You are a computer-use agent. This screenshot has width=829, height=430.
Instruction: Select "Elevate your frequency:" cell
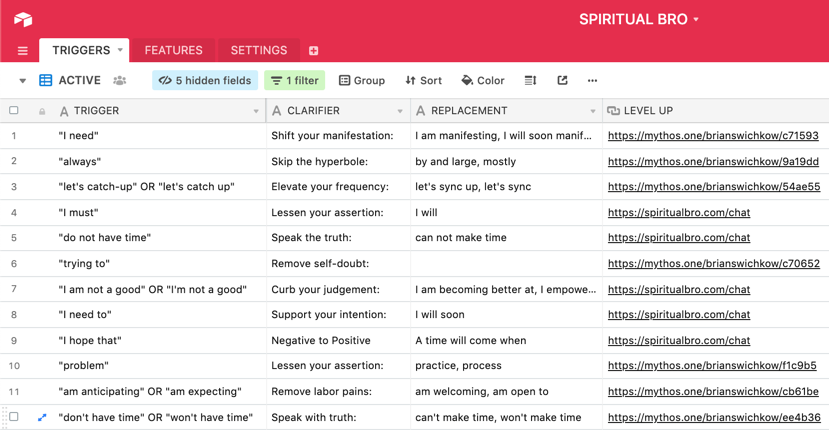tap(338, 187)
